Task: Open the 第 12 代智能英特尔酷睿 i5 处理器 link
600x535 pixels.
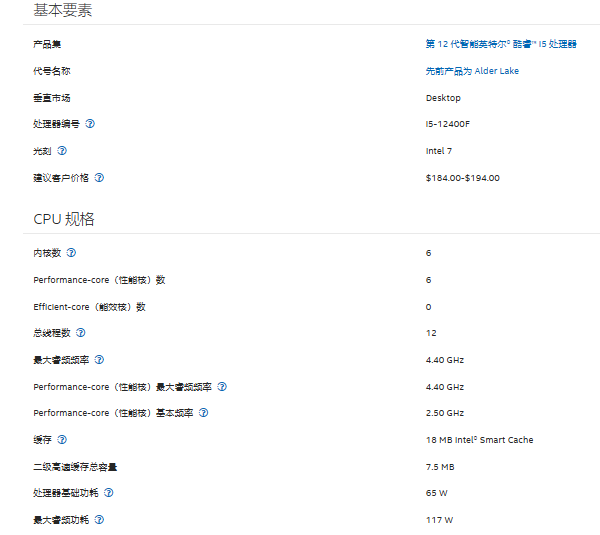Action: click(x=501, y=44)
